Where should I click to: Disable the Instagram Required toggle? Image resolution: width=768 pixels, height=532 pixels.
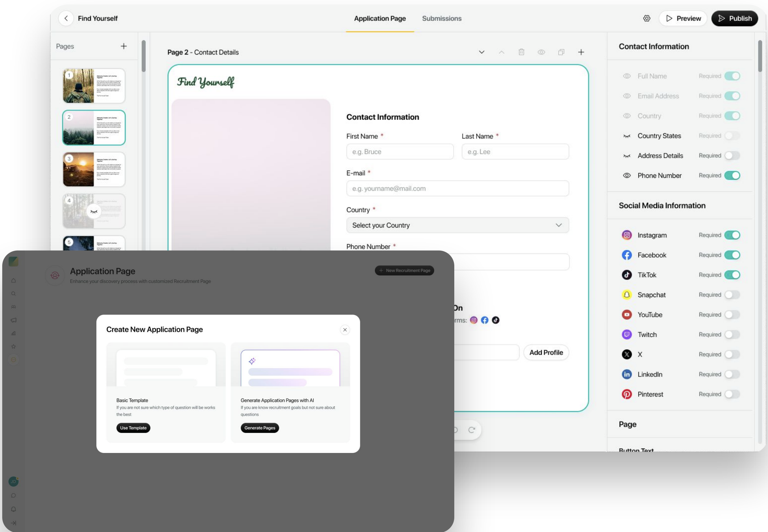(x=733, y=235)
